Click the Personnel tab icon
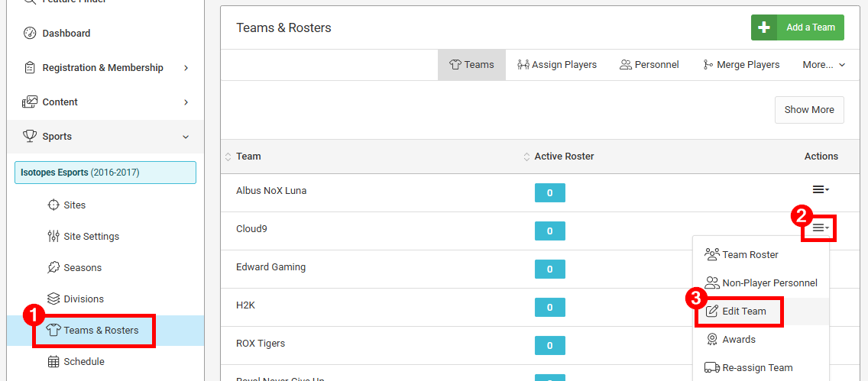 (x=626, y=65)
